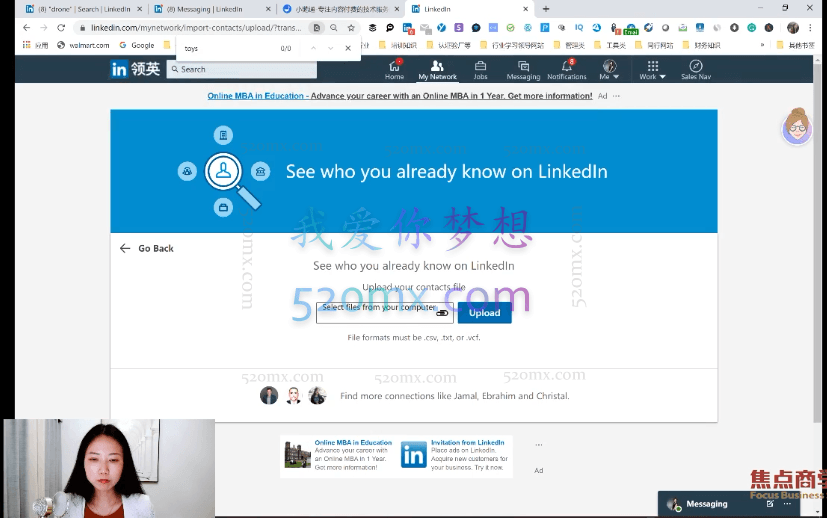Open Chrome three-dot menu
Viewport: 827px width, 518px height.
(811, 27)
